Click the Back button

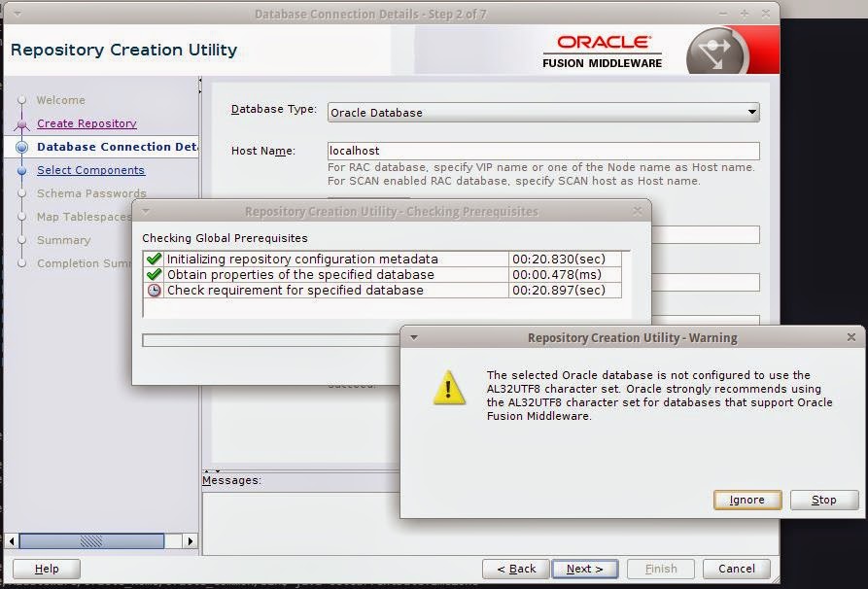(516, 569)
